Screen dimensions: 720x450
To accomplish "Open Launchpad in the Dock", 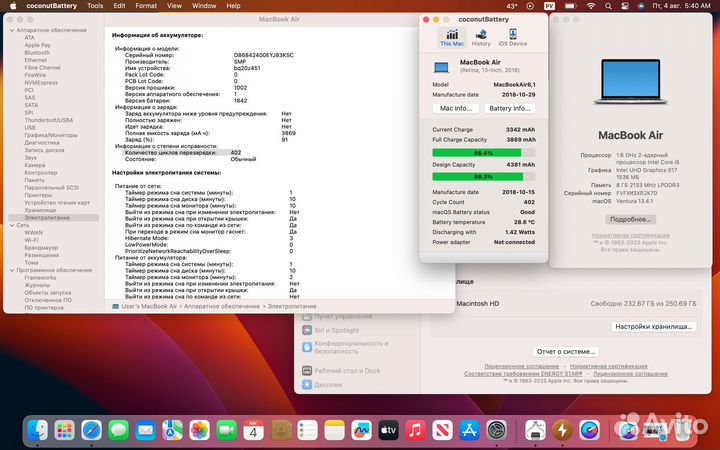I will (64, 431).
